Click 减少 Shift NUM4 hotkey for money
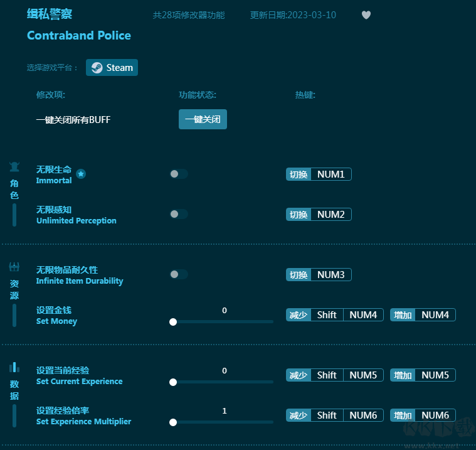The image size is (476, 450). tap(334, 314)
